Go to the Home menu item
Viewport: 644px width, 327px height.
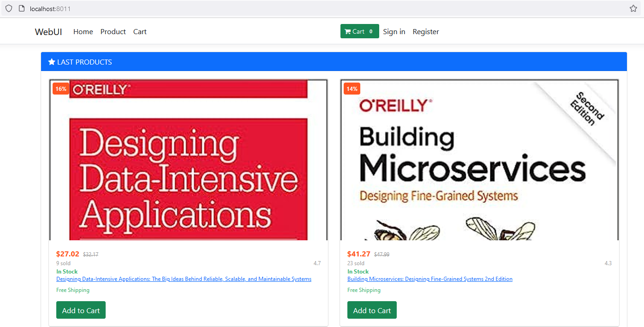coord(83,31)
